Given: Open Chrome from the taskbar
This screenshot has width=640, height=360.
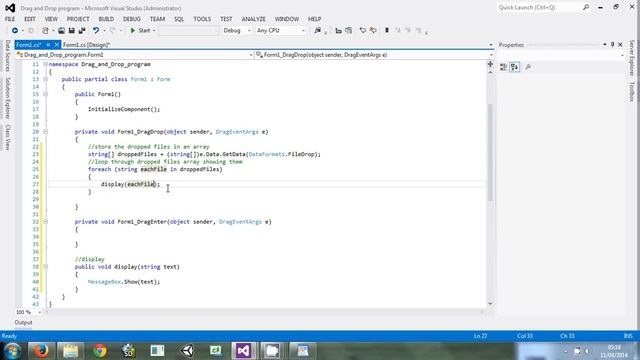Looking at the screenshot, I should pos(100,351).
